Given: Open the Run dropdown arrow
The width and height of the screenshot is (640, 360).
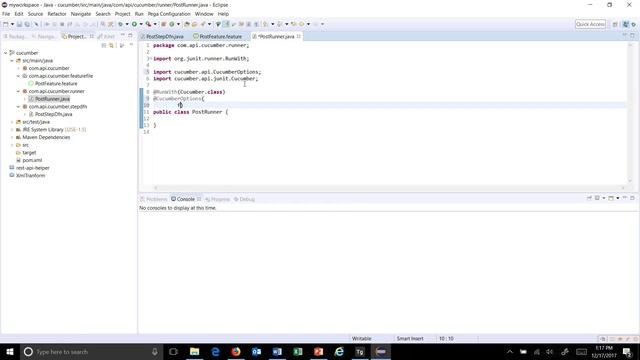Looking at the screenshot, I should point(141,24).
